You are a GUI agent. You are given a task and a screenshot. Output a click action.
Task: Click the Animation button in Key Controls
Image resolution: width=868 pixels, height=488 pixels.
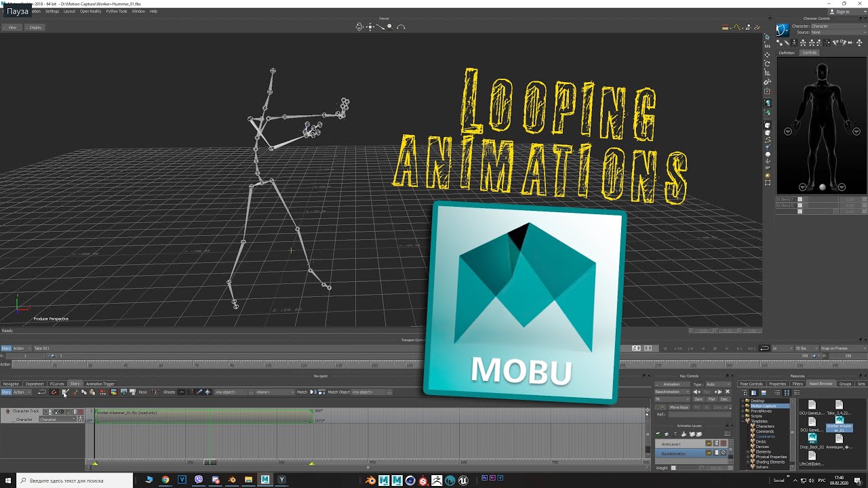point(673,384)
